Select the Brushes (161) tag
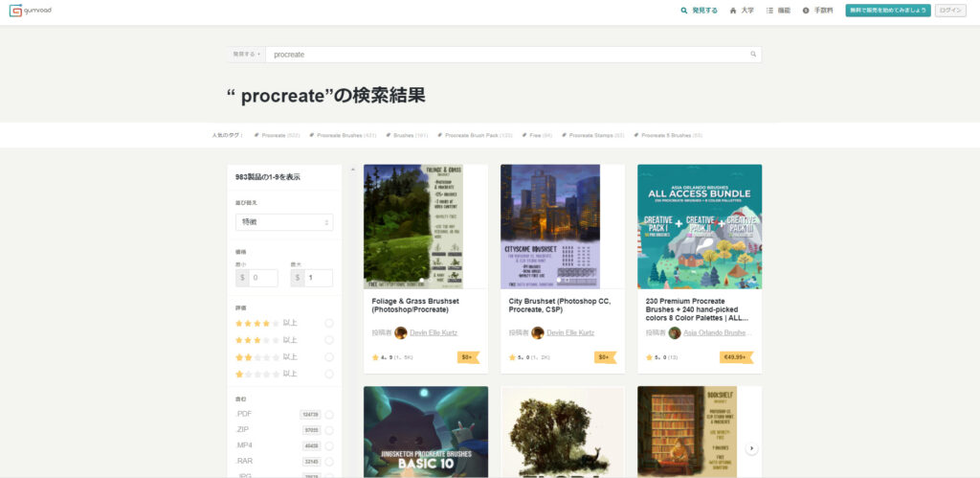980x478 pixels. 407,135
